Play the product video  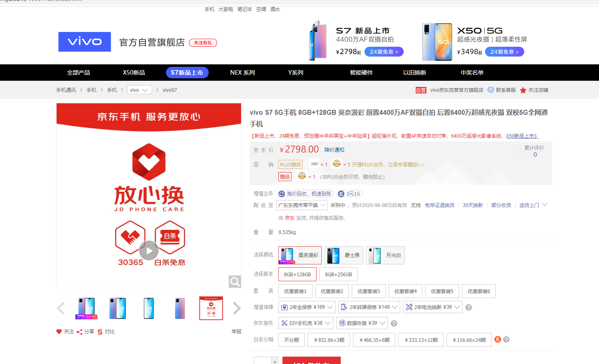click(x=149, y=250)
